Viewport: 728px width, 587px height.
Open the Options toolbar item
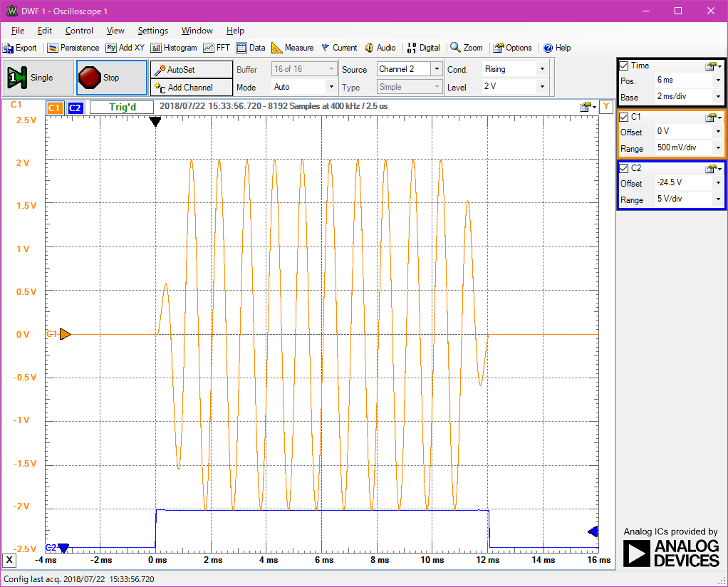(x=513, y=48)
